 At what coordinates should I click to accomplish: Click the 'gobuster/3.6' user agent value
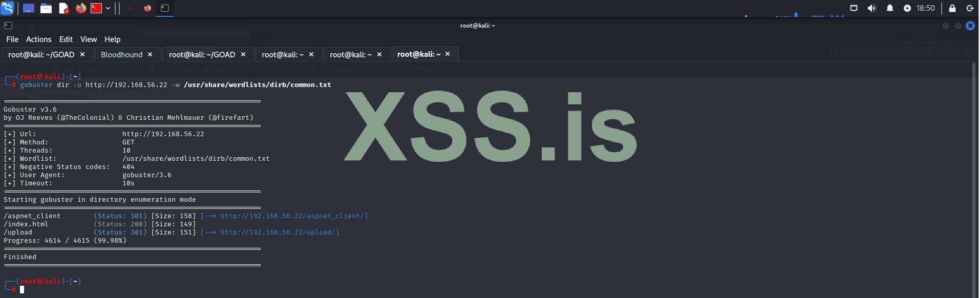pyautogui.click(x=147, y=175)
